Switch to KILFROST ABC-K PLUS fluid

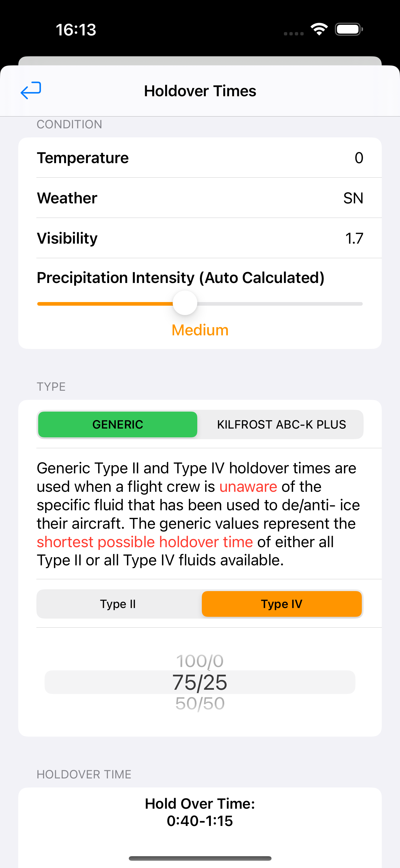click(x=281, y=424)
